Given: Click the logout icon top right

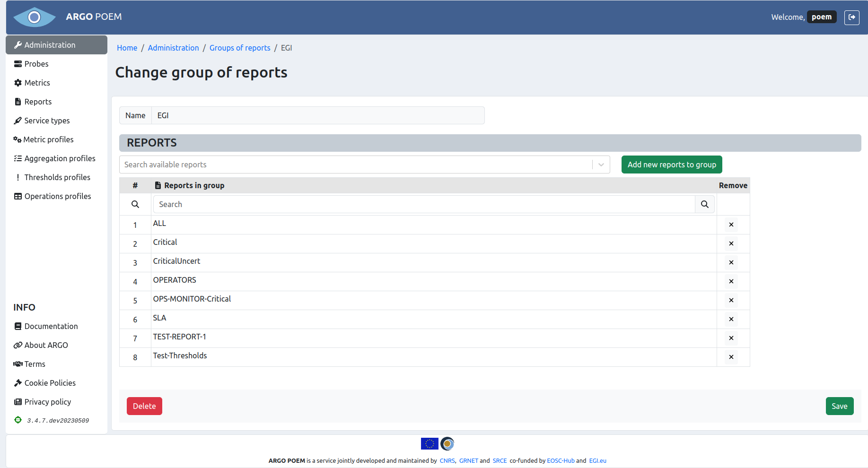Looking at the screenshot, I should click(852, 17).
